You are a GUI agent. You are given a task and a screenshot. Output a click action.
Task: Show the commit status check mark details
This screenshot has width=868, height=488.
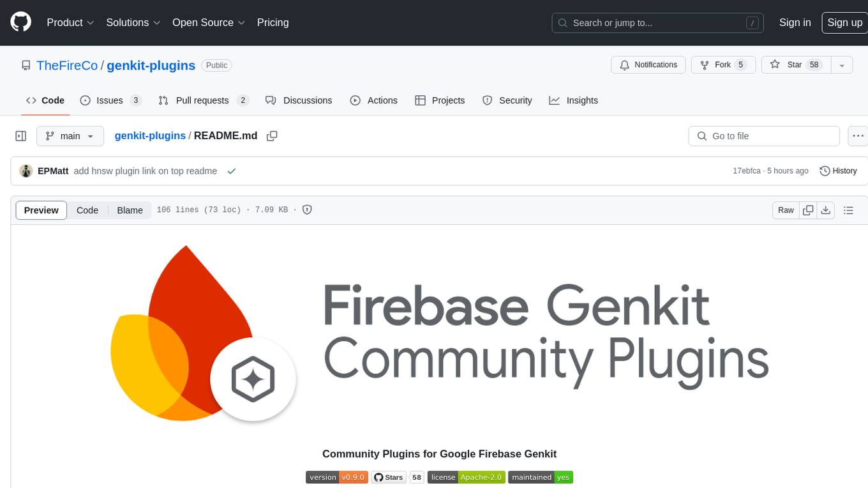tap(232, 171)
